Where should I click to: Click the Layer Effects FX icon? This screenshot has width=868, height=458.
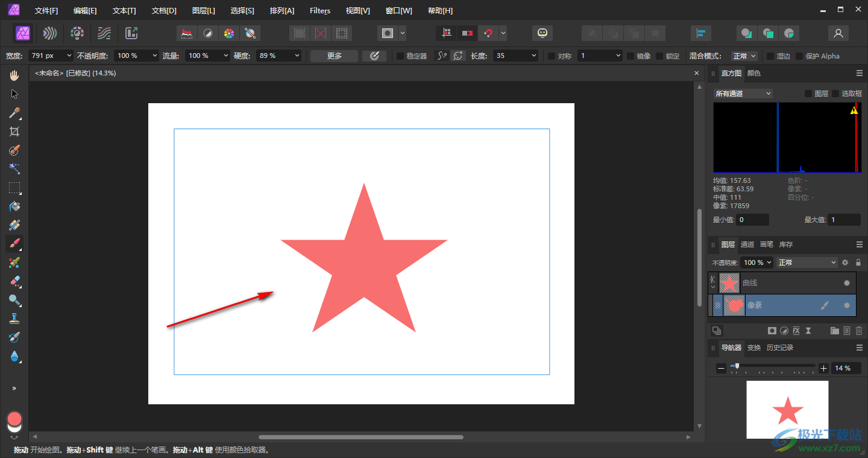click(796, 331)
